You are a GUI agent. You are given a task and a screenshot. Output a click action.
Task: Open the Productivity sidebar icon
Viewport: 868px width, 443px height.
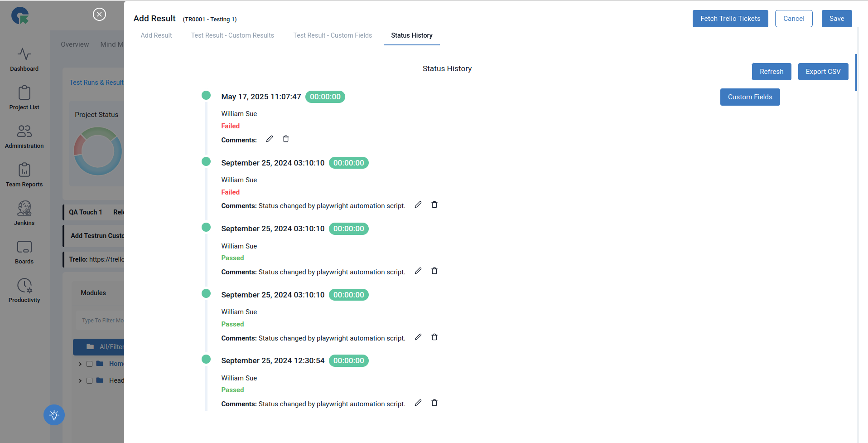coord(24,291)
